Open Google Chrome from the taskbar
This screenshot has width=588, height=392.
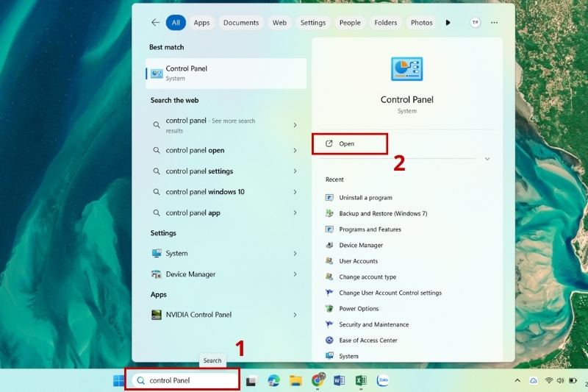(x=318, y=380)
